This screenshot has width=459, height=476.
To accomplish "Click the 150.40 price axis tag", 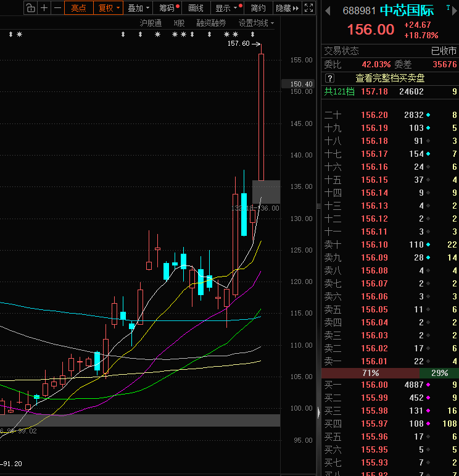I will [x=298, y=84].
